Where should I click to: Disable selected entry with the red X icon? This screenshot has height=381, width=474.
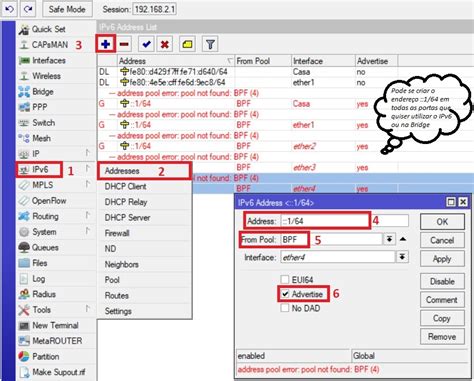coord(164,44)
